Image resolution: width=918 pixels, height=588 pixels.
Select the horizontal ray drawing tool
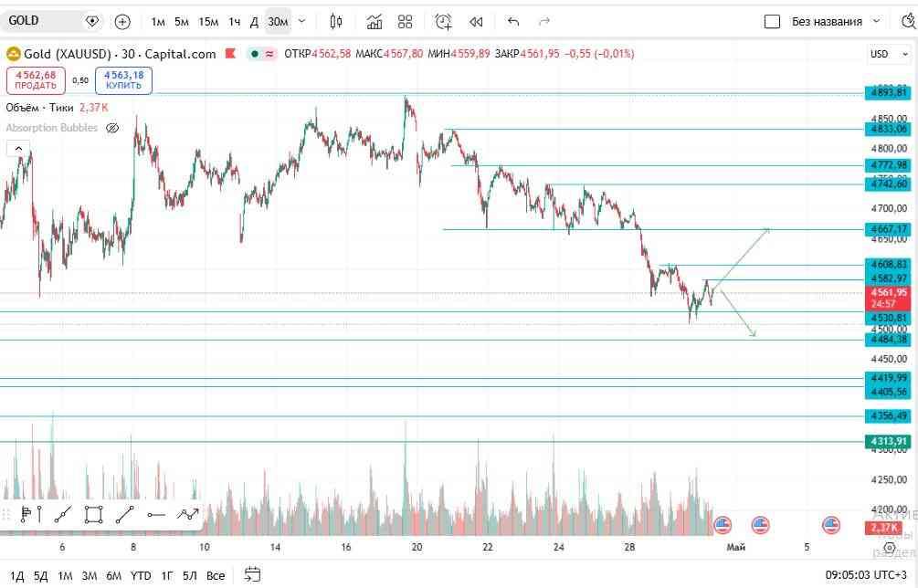pos(155,514)
